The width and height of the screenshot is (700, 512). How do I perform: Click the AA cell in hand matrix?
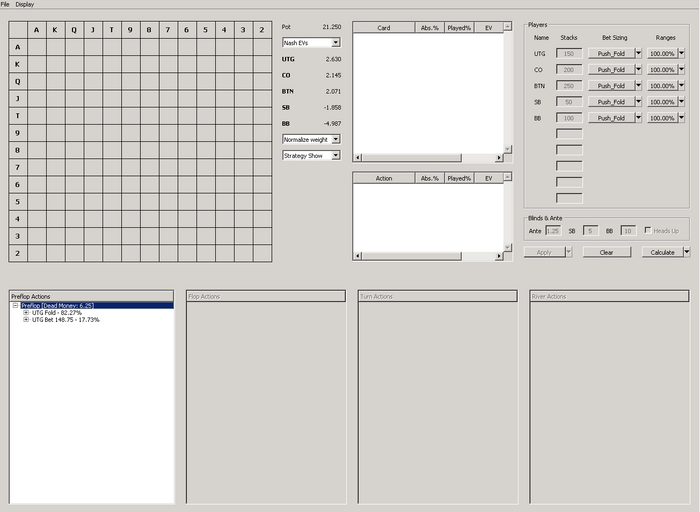[x=37, y=47]
